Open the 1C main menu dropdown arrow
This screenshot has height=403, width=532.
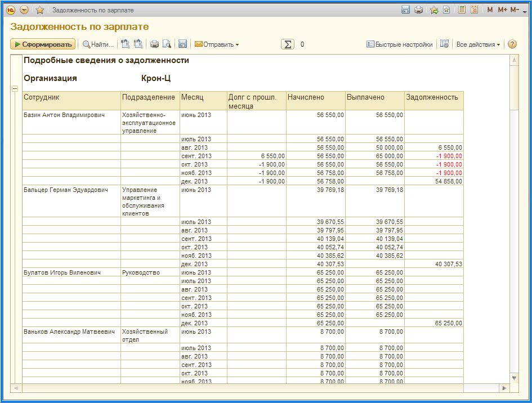(24, 10)
